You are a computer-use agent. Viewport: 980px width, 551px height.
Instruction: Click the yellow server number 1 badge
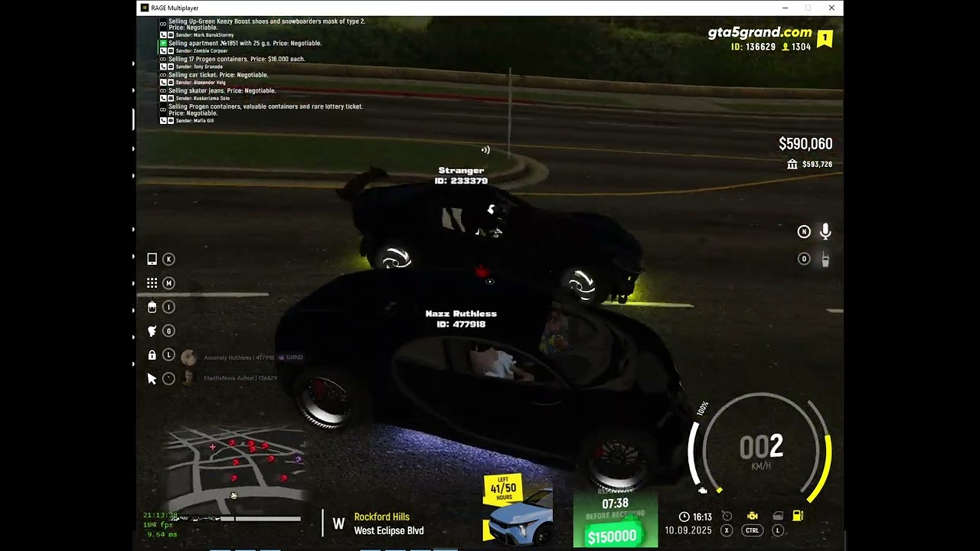pyautogui.click(x=825, y=38)
